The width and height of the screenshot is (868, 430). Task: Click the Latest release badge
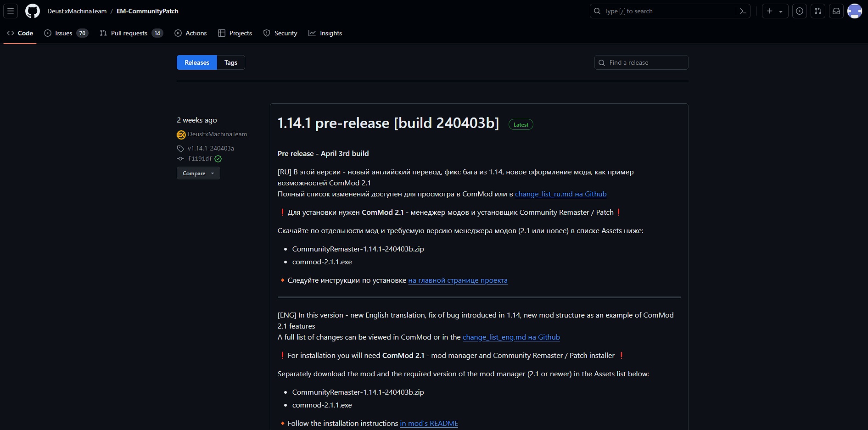point(521,124)
